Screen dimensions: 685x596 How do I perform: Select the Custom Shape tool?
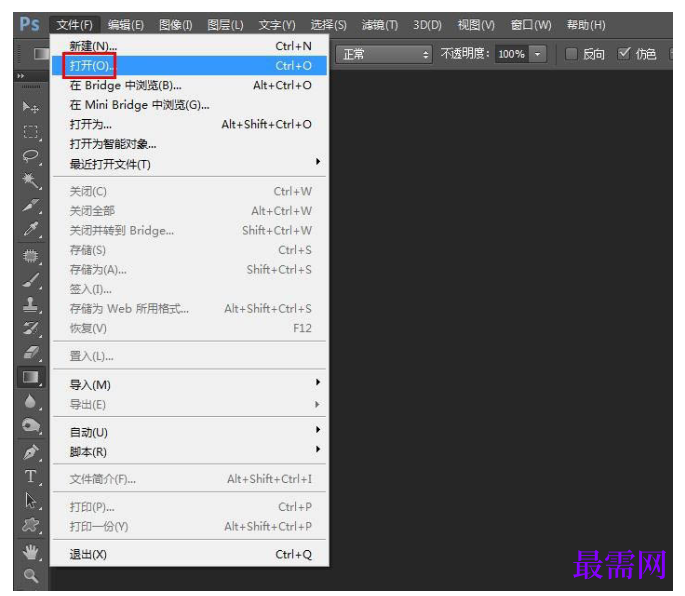pos(31,525)
